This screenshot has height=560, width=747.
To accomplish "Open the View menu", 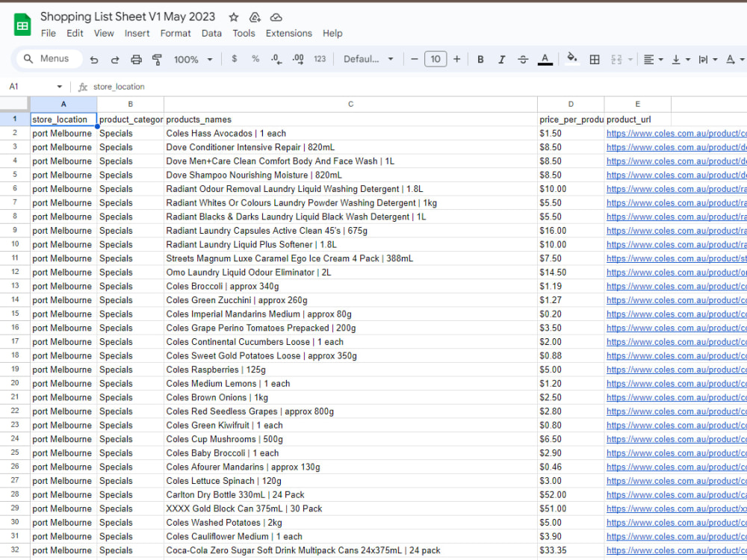I will [x=103, y=34].
